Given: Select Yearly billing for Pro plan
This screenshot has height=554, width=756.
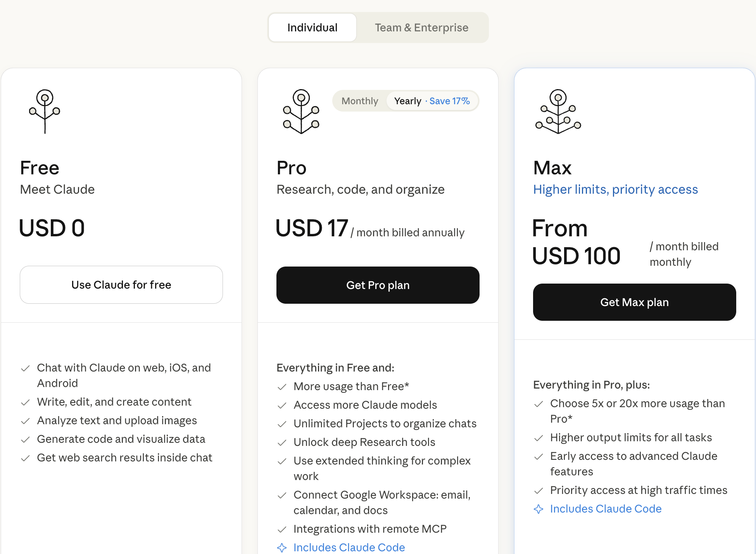Looking at the screenshot, I should pyautogui.click(x=407, y=101).
